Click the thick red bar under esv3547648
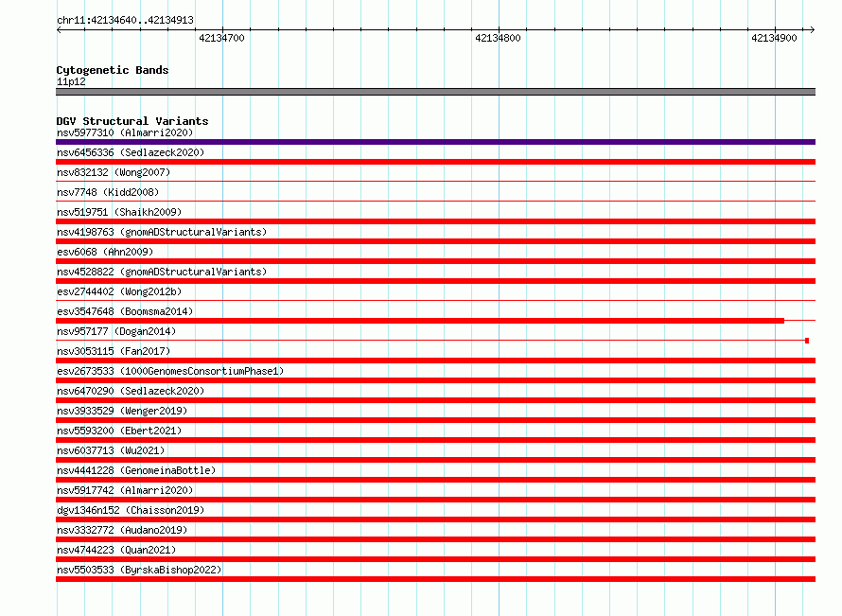 (x=420, y=321)
